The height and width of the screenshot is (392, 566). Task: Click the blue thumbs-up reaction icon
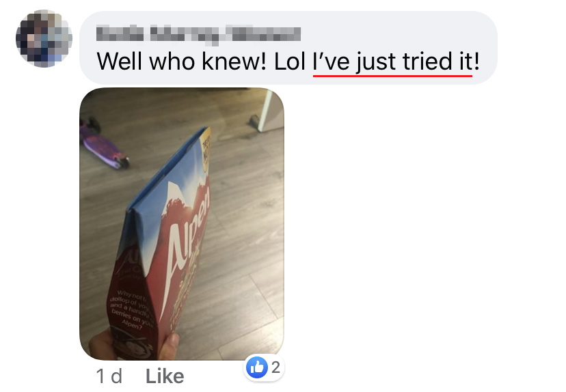(256, 367)
